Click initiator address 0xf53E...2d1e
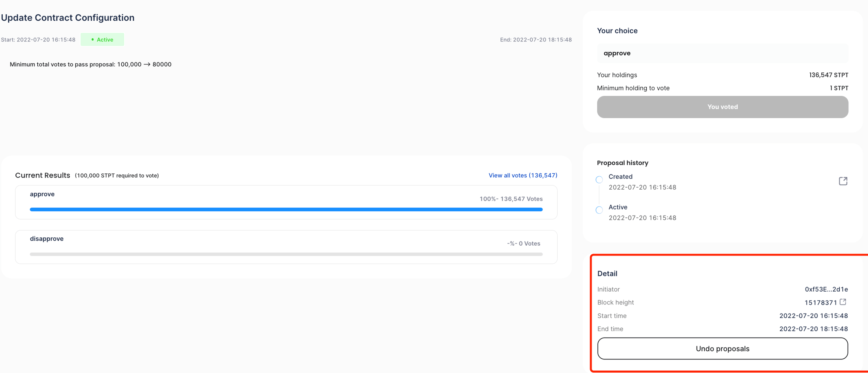Image resolution: width=868 pixels, height=373 pixels. (826, 289)
